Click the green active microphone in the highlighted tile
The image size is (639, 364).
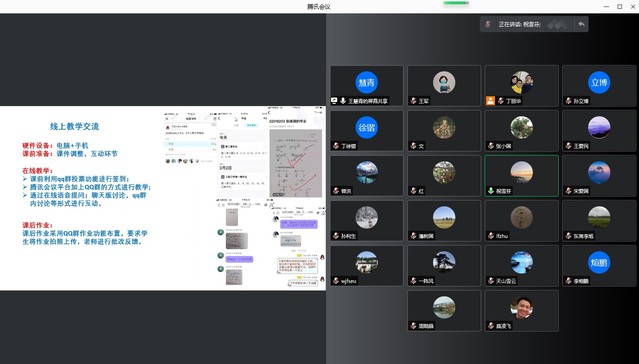[491, 191]
